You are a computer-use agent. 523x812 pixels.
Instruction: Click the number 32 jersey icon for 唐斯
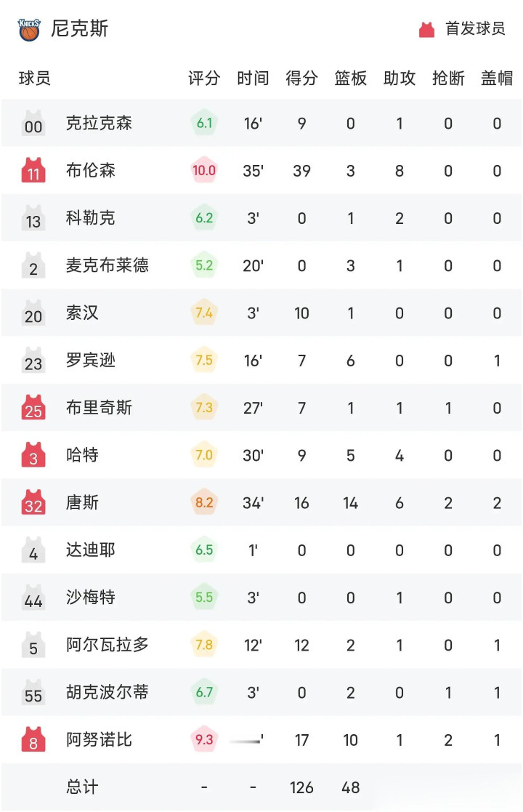point(33,502)
